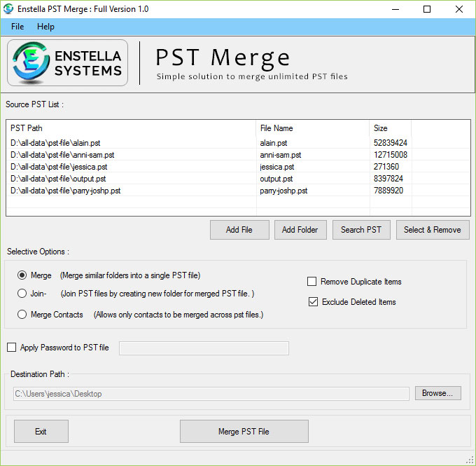Image resolution: width=476 pixels, height=466 pixels.
Task: Choose the Join radio option
Action: (22, 294)
